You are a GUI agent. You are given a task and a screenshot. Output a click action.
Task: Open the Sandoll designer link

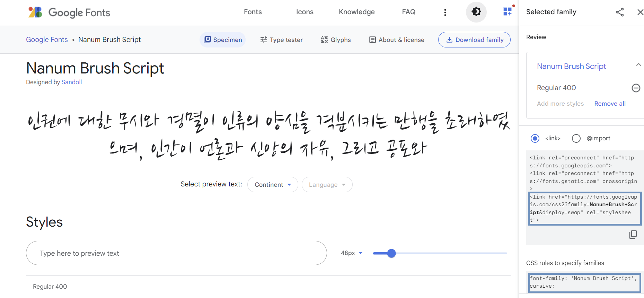coord(72,82)
